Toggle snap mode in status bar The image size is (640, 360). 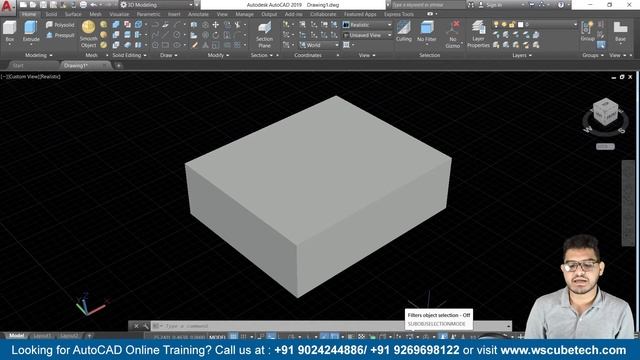(x=244, y=337)
